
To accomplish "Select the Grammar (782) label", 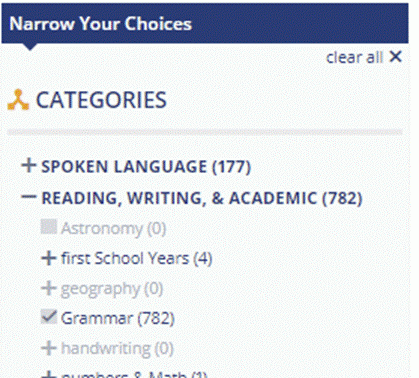I will pos(118,318).
